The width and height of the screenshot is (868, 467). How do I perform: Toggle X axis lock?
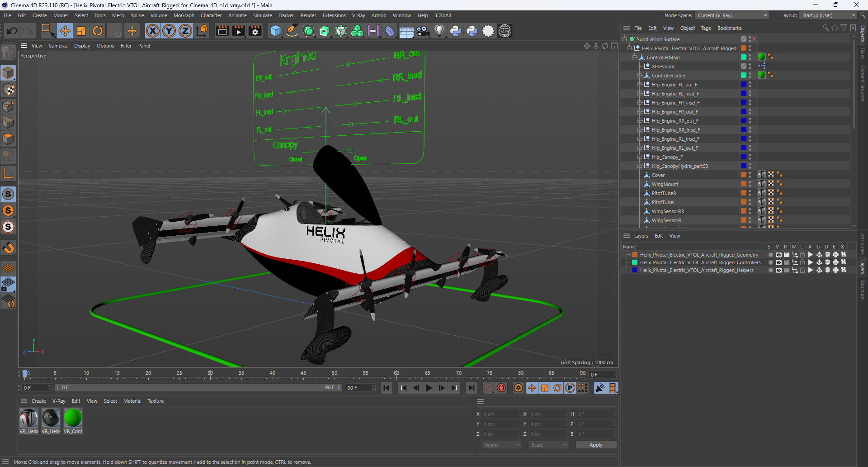tap(153, 31)
